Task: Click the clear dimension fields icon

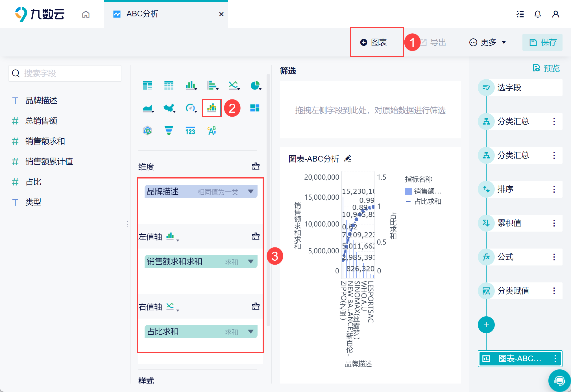Action: pos(256,166)
